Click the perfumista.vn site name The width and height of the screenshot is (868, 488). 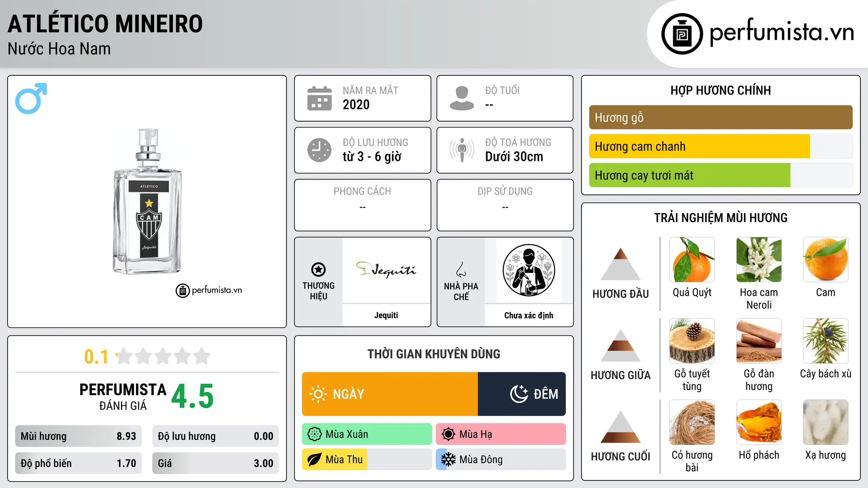(782, 32)
